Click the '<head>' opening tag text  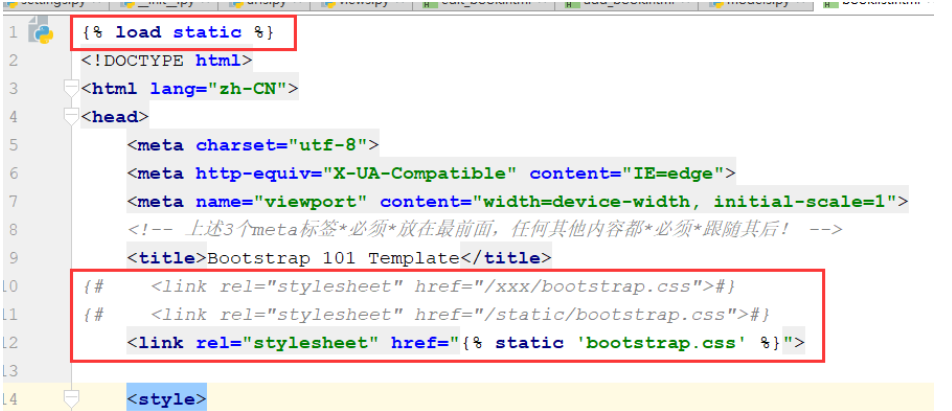[x=115, y=117]
